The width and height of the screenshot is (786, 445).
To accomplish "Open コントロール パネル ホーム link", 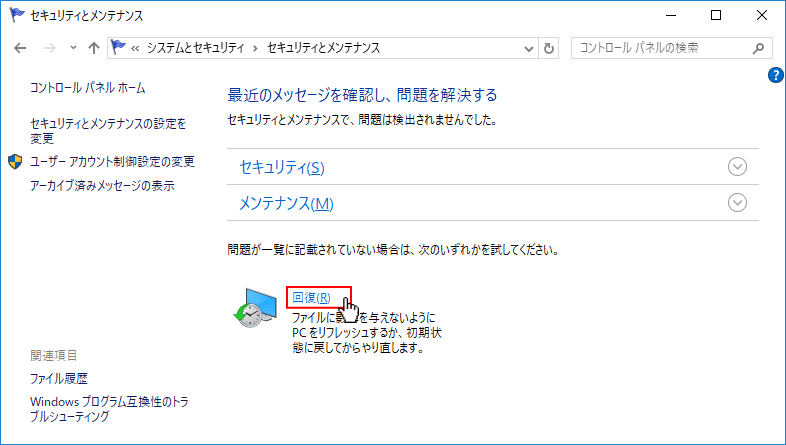I will pyautogui.click(x=88, y=88).
